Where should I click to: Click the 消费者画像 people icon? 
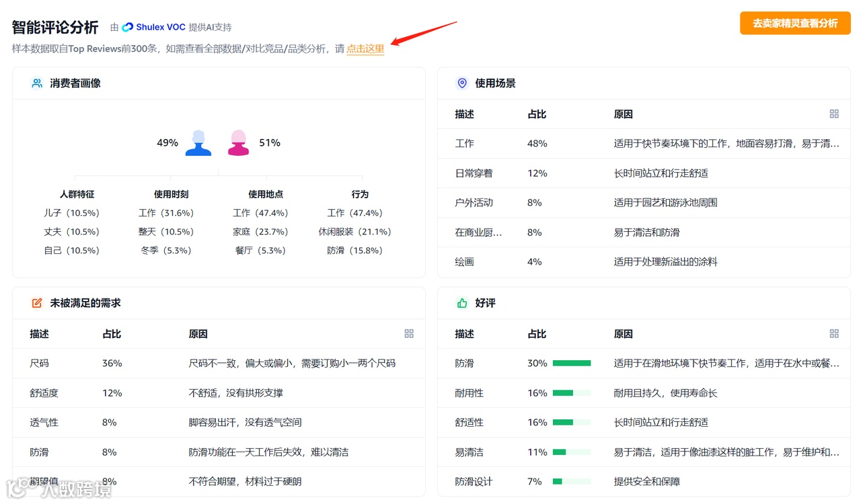37,83
